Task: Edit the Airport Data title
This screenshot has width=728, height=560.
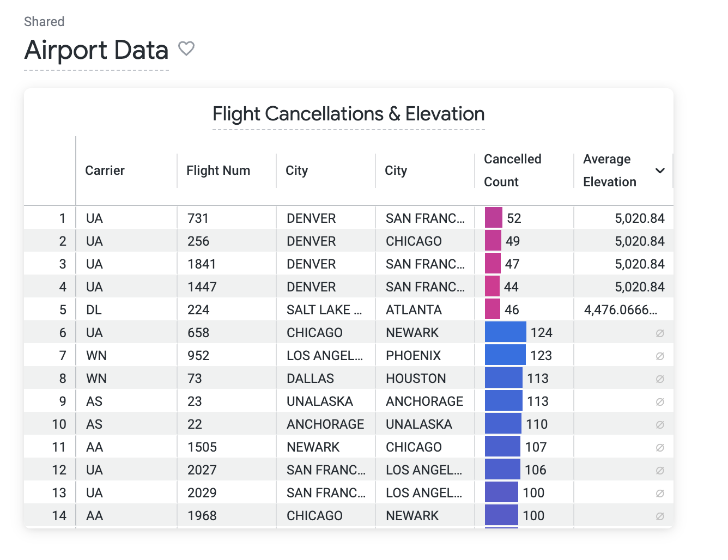Action: click(96, 51)
